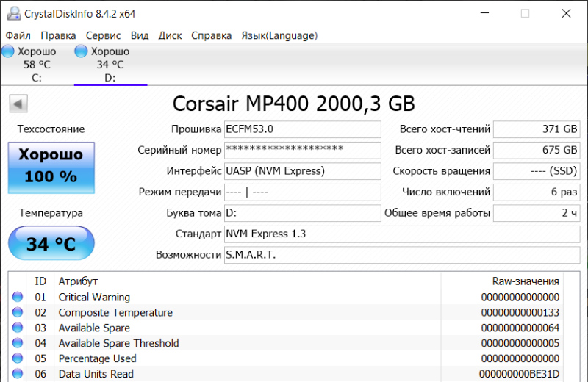Click the Raw-значения column header
The width and height of the screenshot is (588, 382).
503,281
